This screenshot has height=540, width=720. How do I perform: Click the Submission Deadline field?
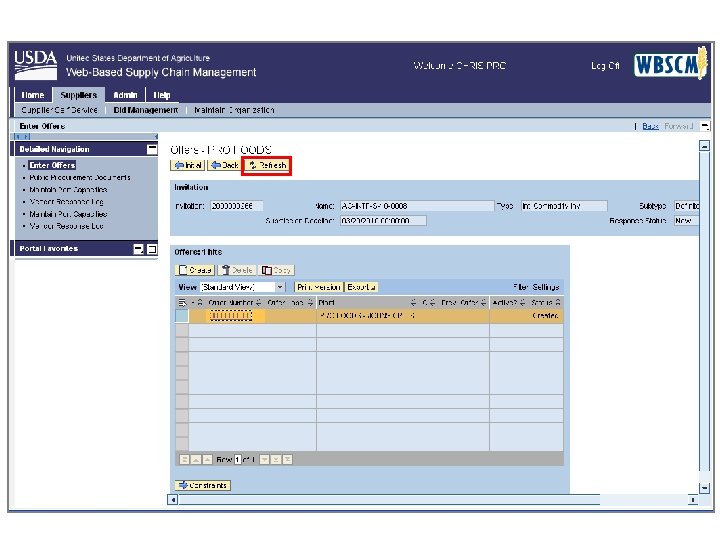pos(383,221)
